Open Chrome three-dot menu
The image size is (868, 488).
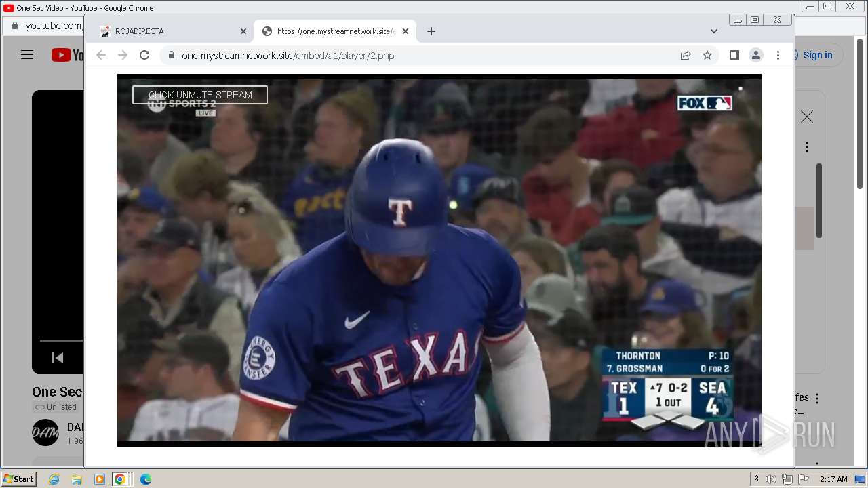778,56
